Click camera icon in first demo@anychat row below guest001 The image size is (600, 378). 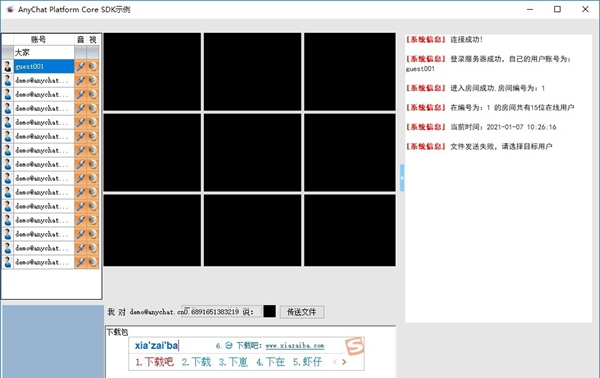93,80
